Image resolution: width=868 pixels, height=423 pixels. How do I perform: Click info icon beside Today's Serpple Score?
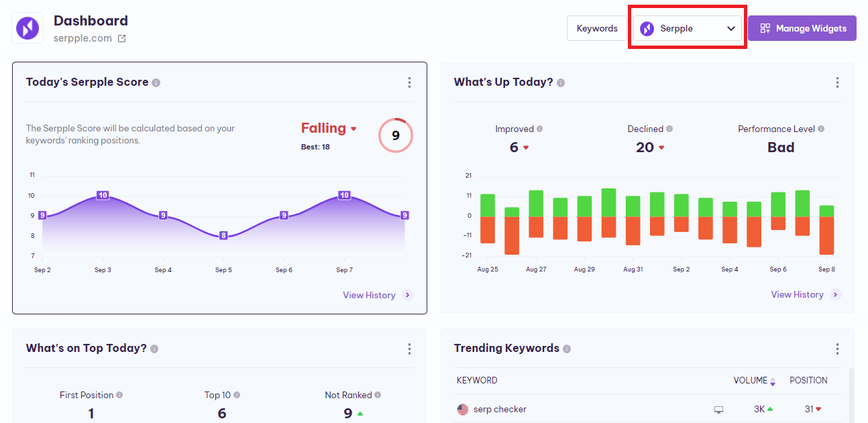pyautogui.click(x=156, y=82)
